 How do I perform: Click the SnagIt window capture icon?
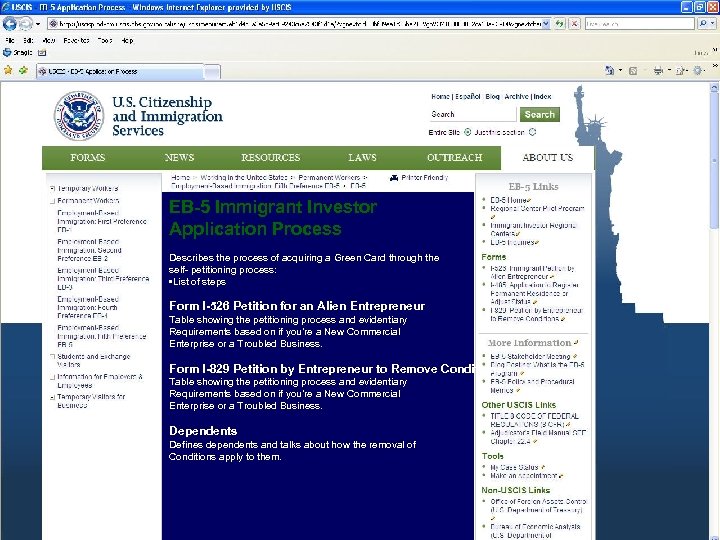[x=42, y=53]
